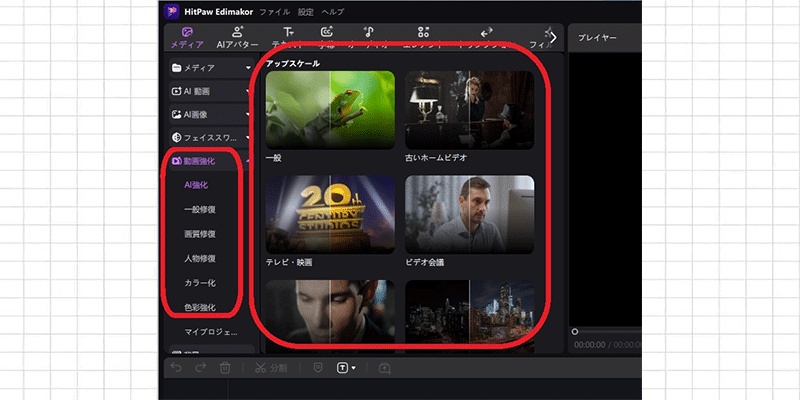Screen dimensions: 800x400
Task: Click the player progress slider handle
Action: coord(575,332)
